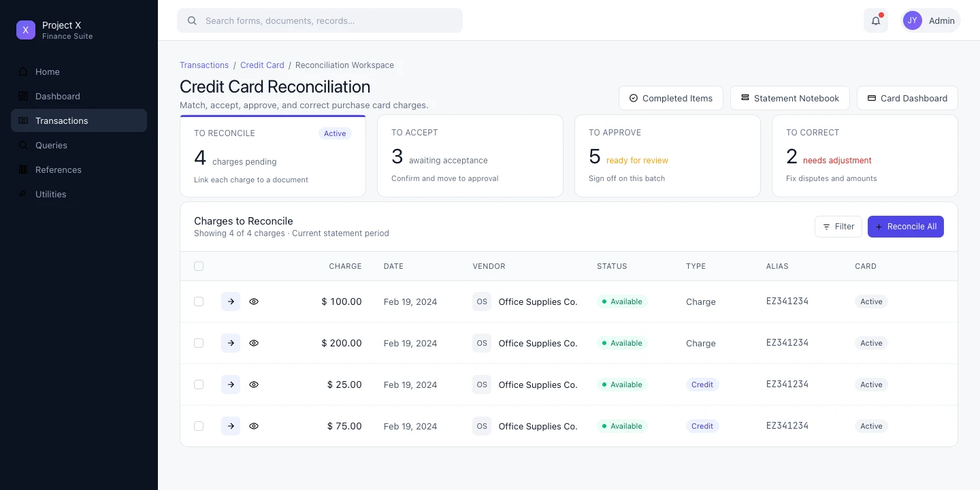Viewport: 980px width, 490px height.
Task: Click the Reconciliation Workspace breadcrumb text
Action: [344, 65]
